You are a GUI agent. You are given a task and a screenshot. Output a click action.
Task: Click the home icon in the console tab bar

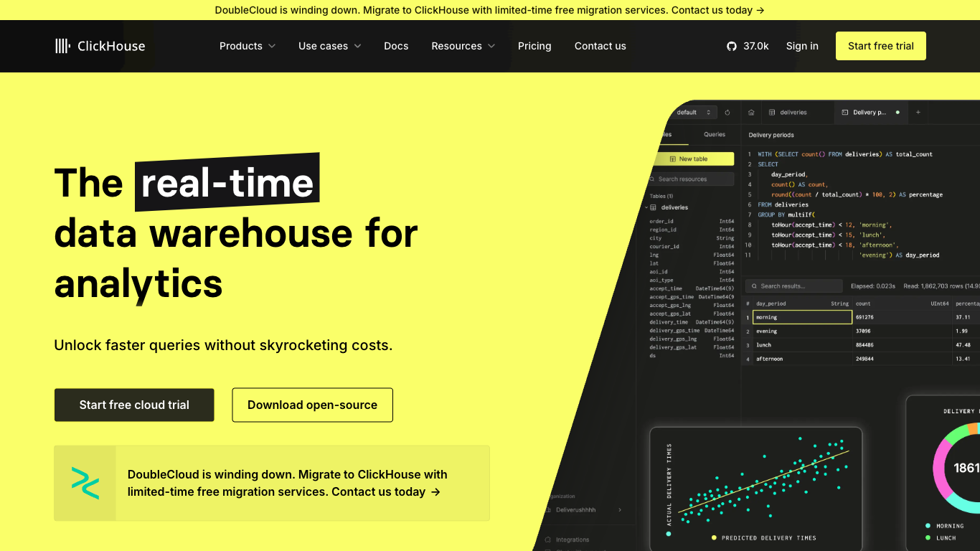(x=751, y=113)
